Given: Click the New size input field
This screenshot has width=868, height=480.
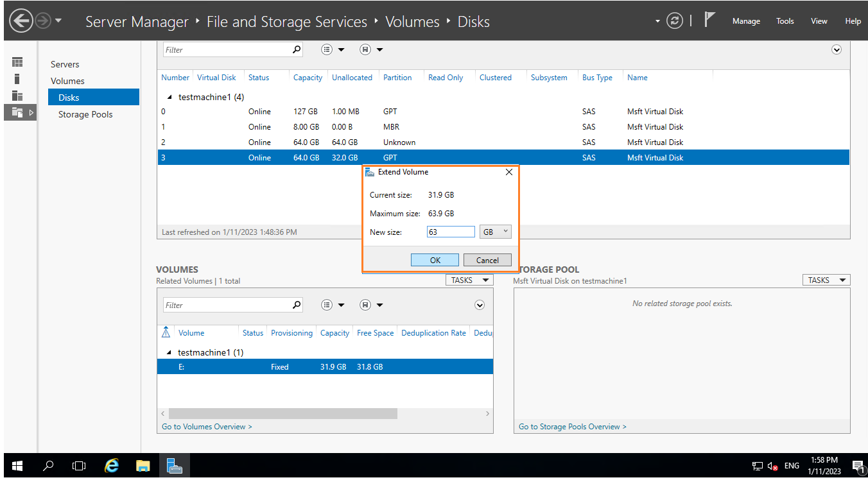Looking at the screenshot, I should click(x=451, y=232).
